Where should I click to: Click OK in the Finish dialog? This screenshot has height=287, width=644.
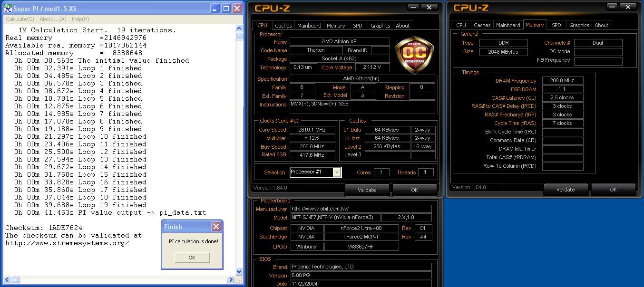(x=192, y=257)
